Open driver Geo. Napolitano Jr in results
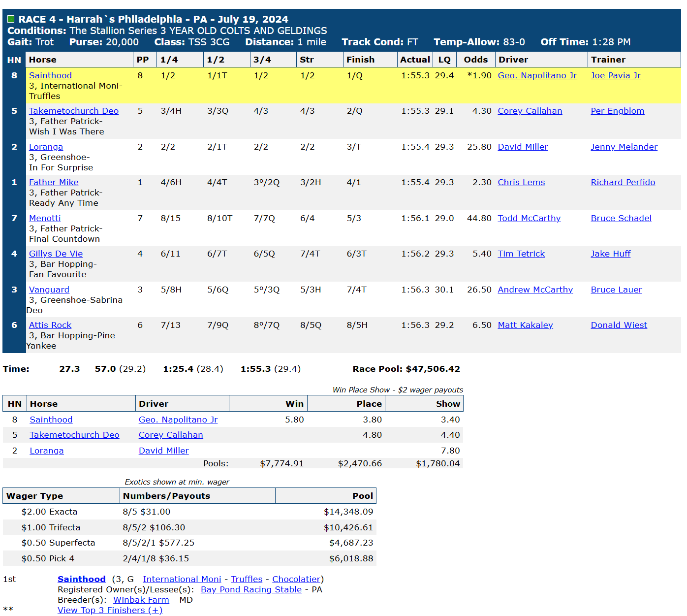687x616 pixels. pyautogui.click(x=537, y=75)
